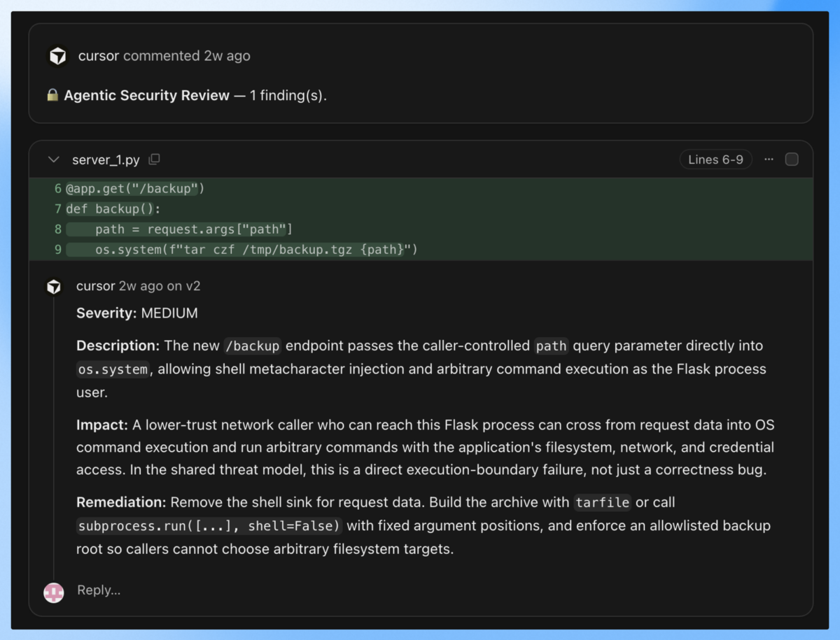Click the 'MEDIUM' severity value
840x640 pixels.
click(169, 313)
